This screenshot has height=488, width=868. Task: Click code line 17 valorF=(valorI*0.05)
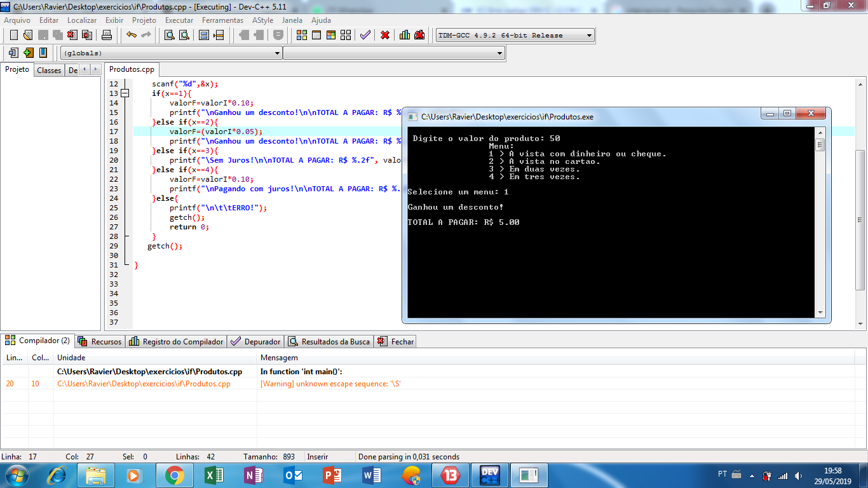click(x=215, y=132)
